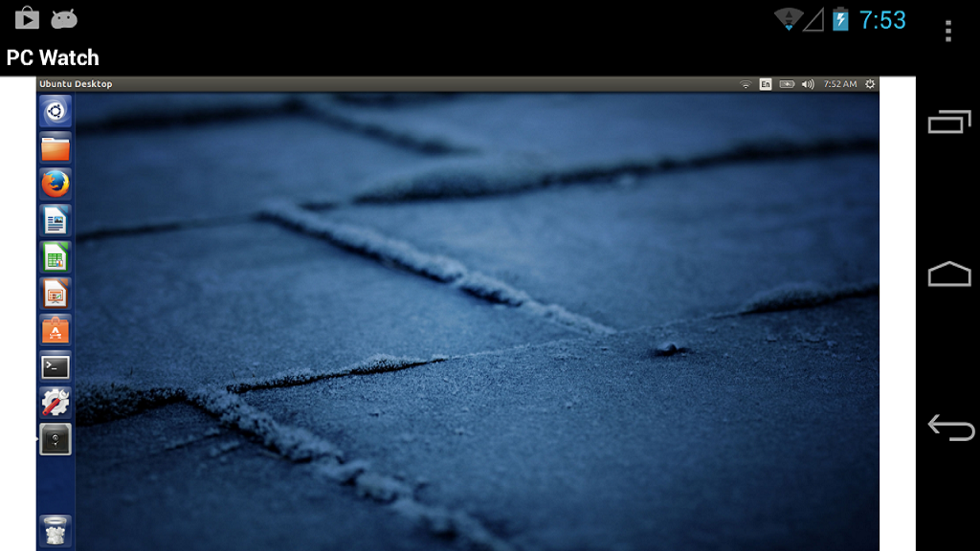Launch Ubuntu Software Center
Viewport: 980px width, 551px height.
click(55, 330)
